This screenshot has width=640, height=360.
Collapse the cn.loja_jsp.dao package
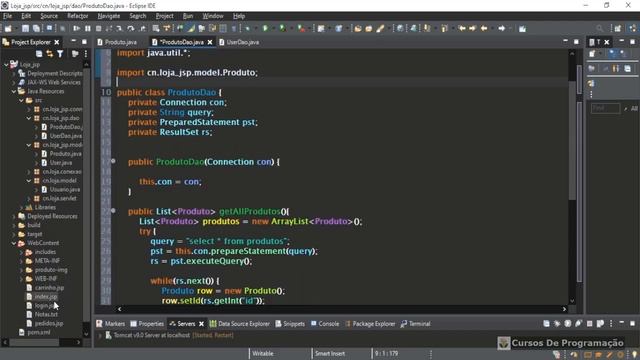pyautogui.click(x=29, y=118)
